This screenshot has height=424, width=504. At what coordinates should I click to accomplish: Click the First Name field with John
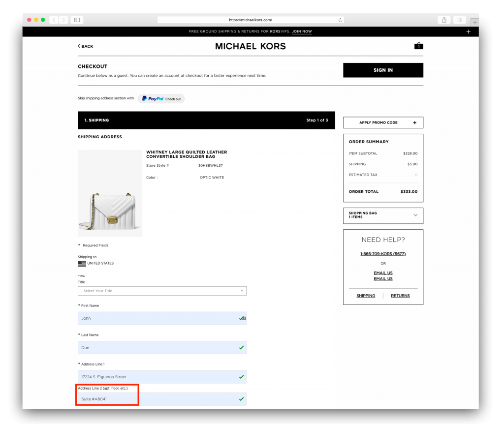[162, 318]
